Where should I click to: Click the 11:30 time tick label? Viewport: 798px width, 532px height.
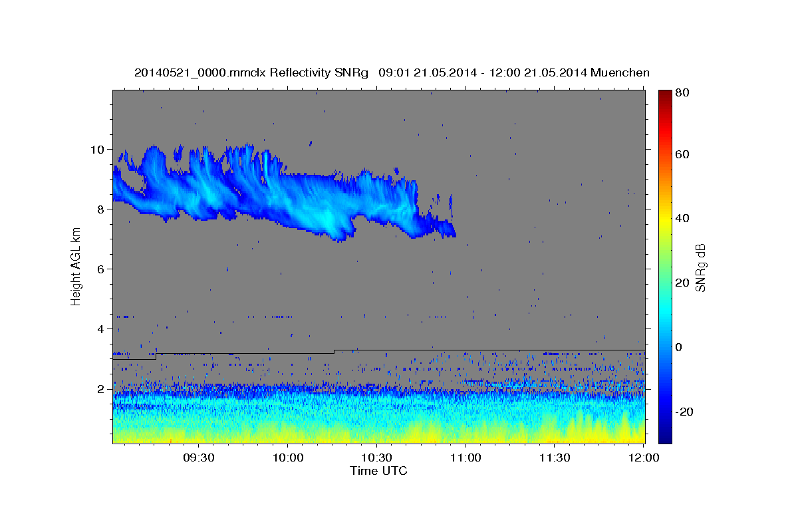(555, 458)
